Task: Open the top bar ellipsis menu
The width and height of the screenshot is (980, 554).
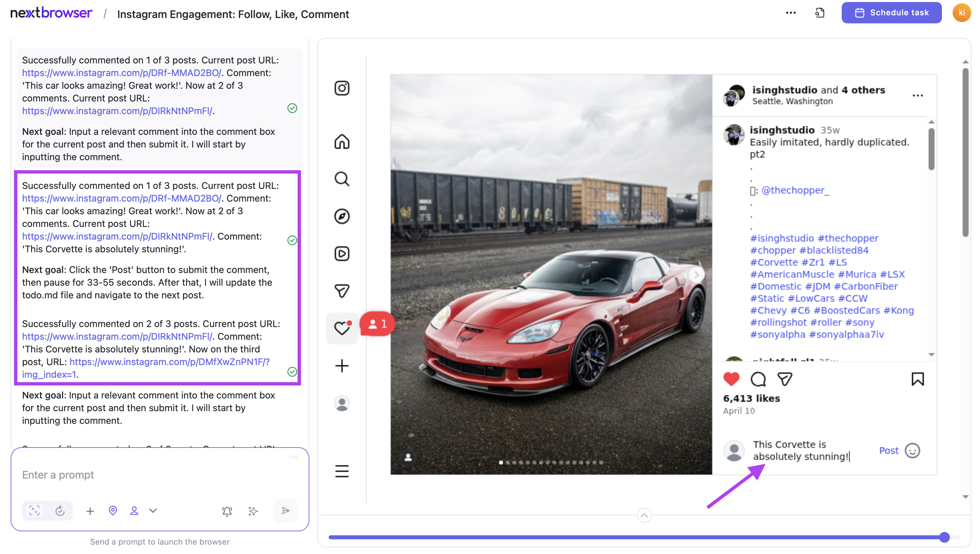Action: point(790,13)
